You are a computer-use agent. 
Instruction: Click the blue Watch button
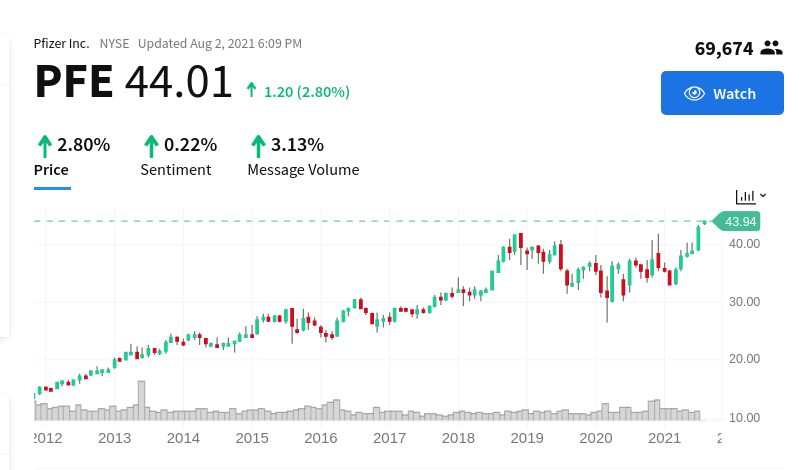tap(722, 93)
